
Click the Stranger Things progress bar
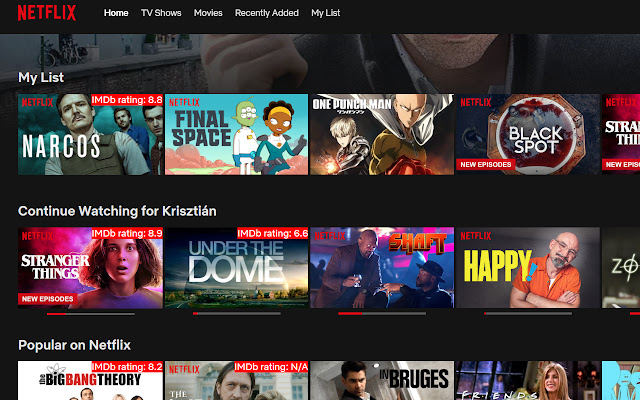tap(91, 314)
